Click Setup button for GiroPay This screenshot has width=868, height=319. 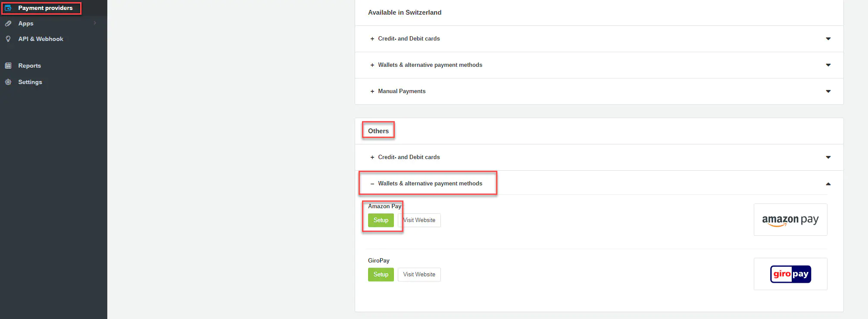(381, 275)
